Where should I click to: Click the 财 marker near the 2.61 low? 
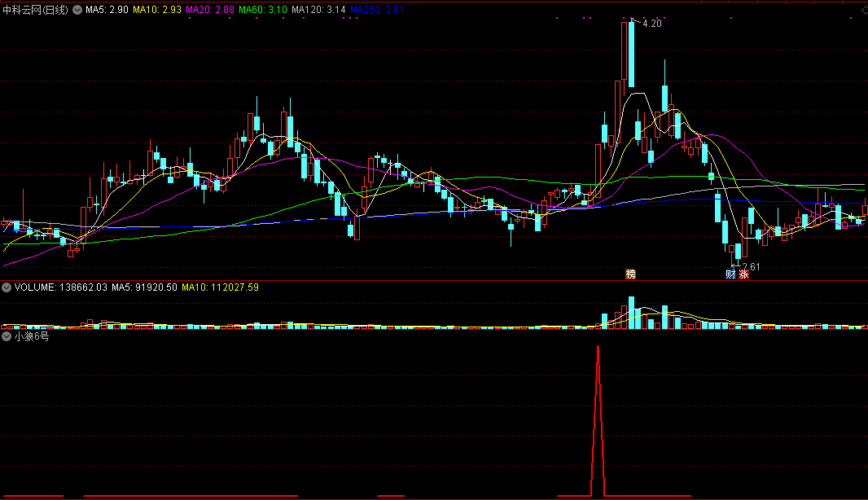coord(730,274)
